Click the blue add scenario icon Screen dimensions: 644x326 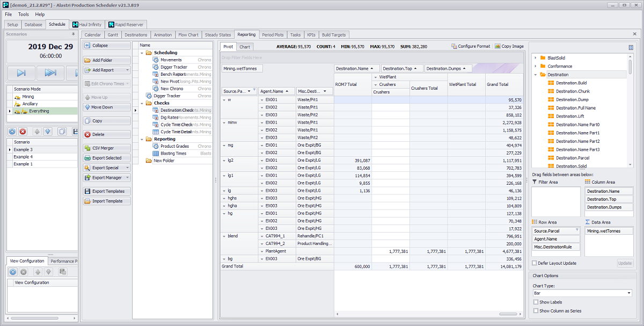pos(13,132)
